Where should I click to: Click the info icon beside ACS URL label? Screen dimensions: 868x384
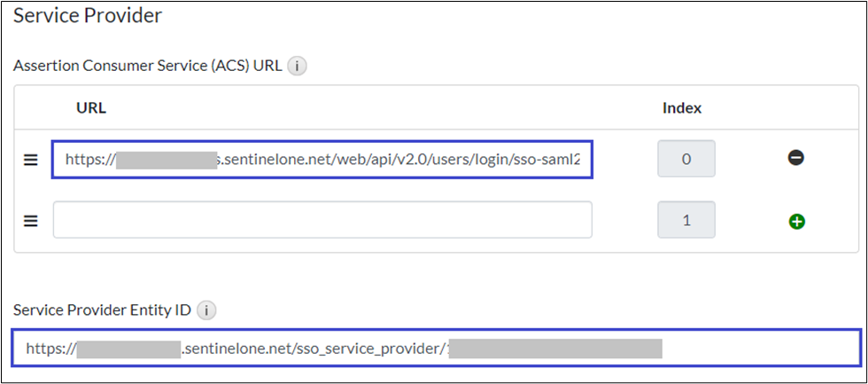[298, 66]
